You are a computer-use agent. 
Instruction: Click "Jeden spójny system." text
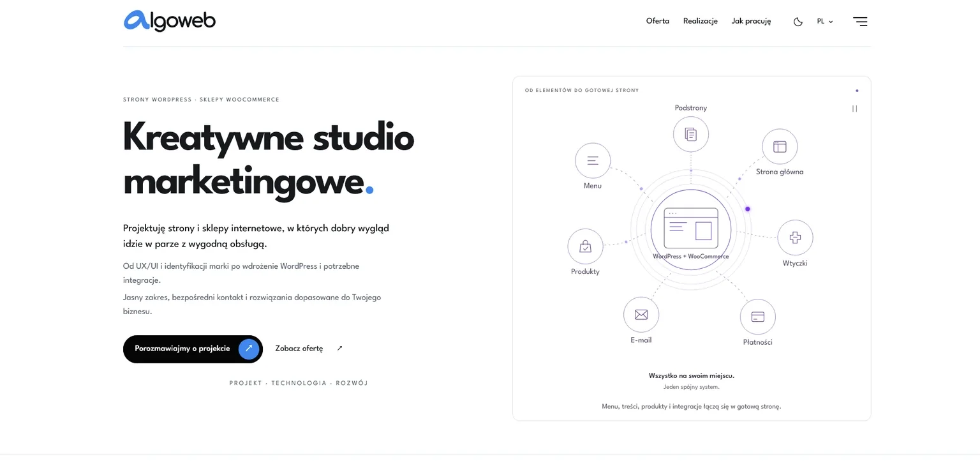click(692, 387)
